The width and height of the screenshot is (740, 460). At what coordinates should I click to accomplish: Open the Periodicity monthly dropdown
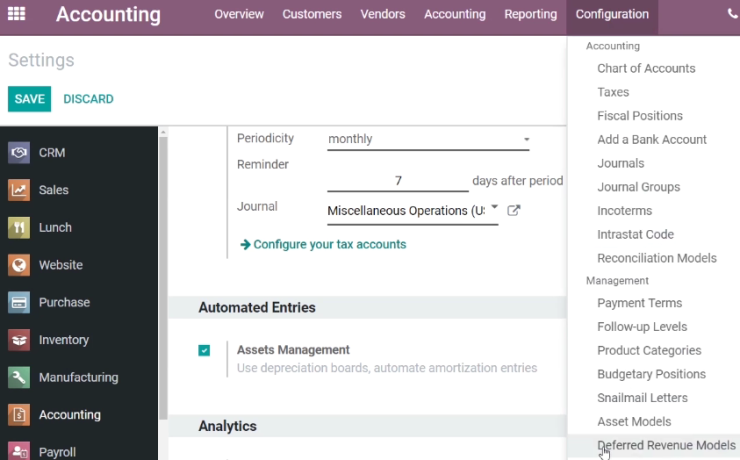(x=428, y=139)
